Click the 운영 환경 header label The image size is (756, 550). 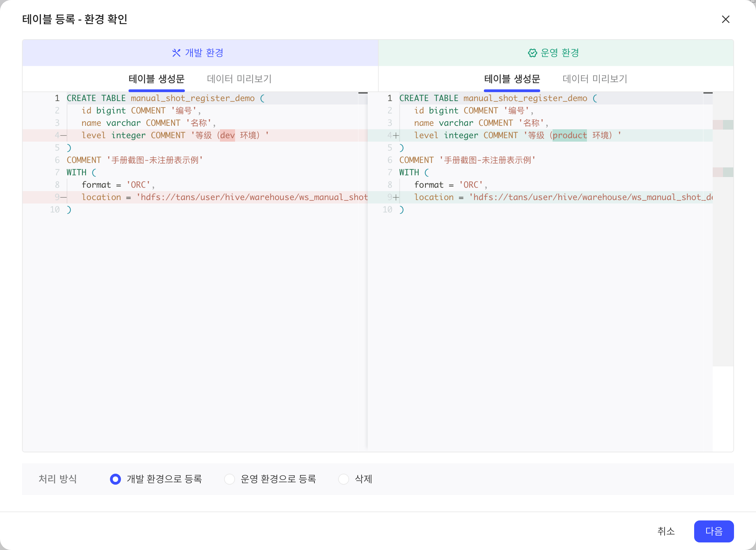tap(560, 53)
